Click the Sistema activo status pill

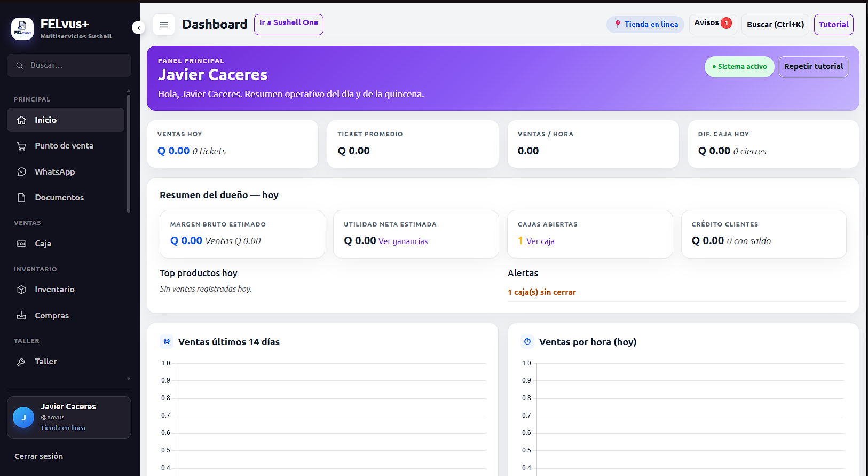tap(739, 67)
